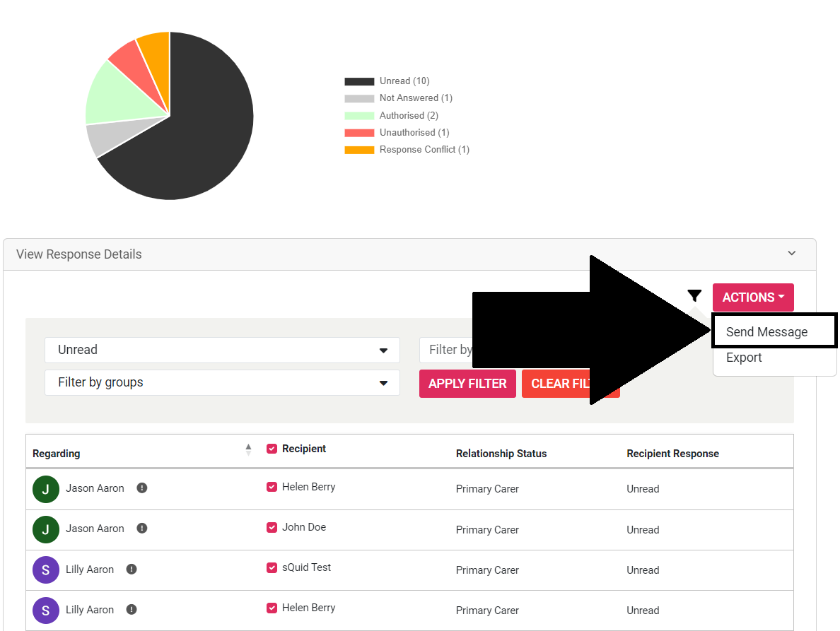Choose Export from the Actions menu
The width and height of the screenshot is (840, 631).
pos(744,358)
